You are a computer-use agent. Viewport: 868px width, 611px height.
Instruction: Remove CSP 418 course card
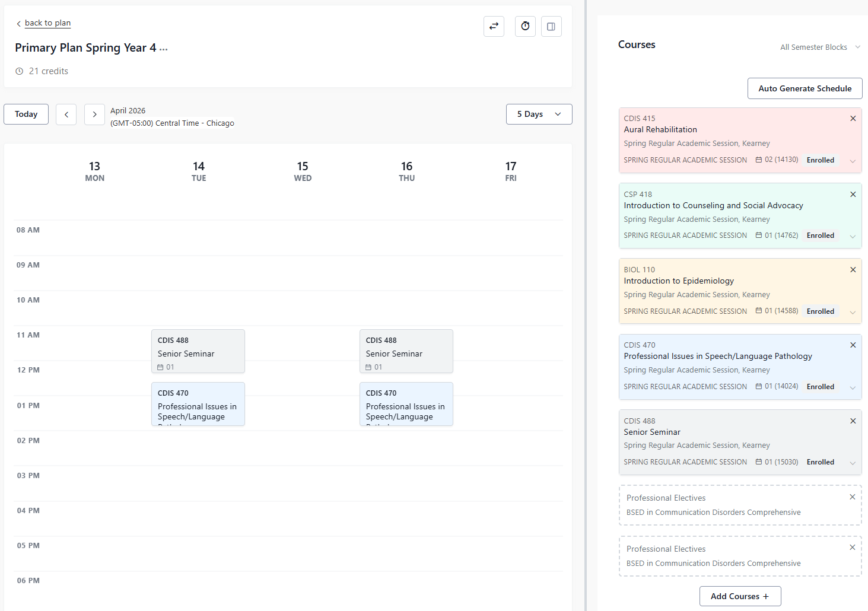click(x=853, y=195)
